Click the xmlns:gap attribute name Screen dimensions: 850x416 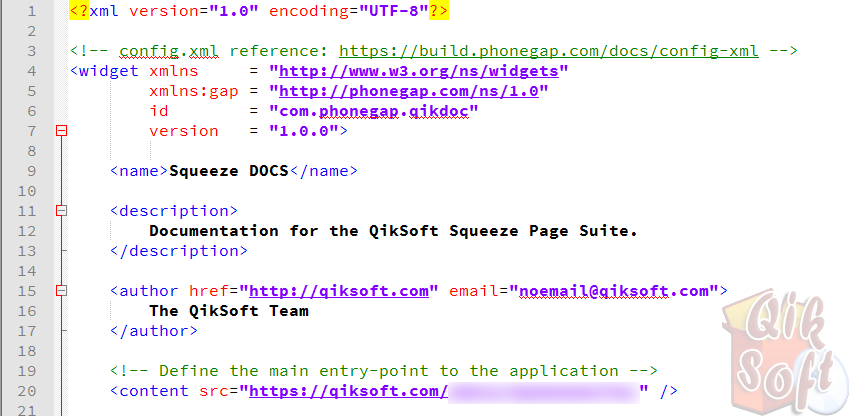click(194, 91)
